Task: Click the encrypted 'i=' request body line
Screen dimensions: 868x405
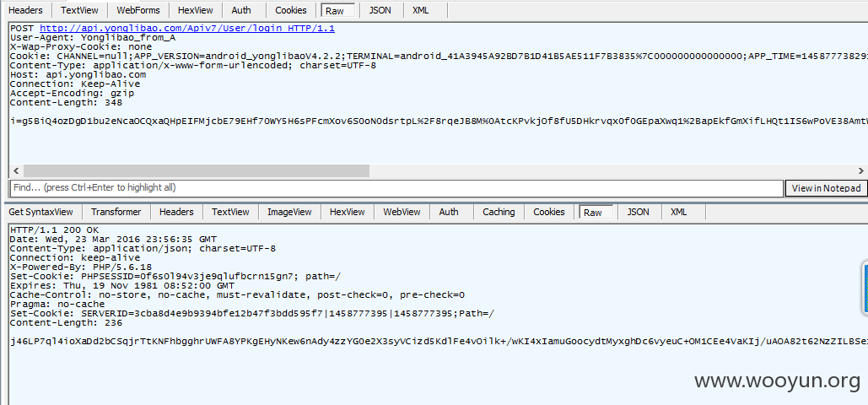Action: click(x=439, y=121)
